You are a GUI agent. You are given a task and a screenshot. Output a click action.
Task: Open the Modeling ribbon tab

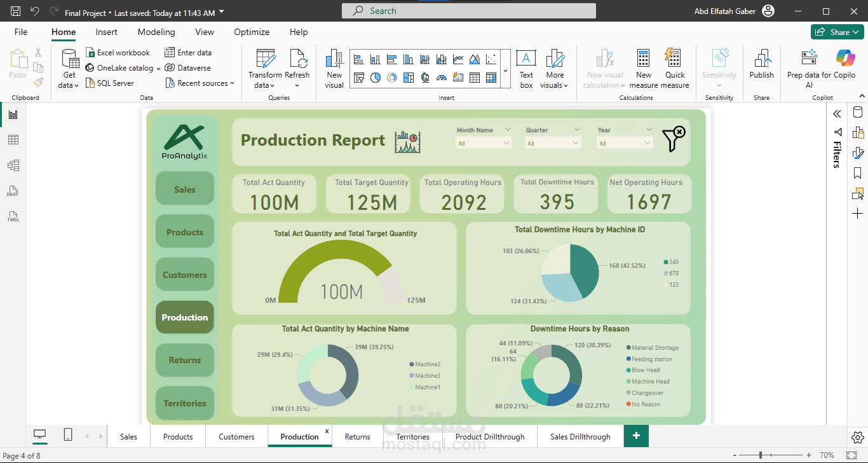point(156,32)
